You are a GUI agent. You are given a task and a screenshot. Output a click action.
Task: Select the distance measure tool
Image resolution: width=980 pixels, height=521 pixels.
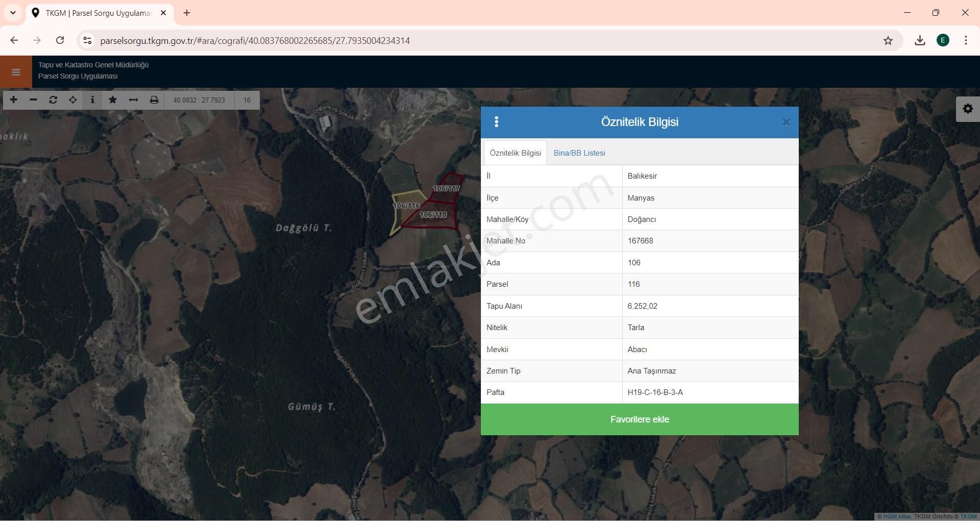pyautogui.click(x=133, y=100)
